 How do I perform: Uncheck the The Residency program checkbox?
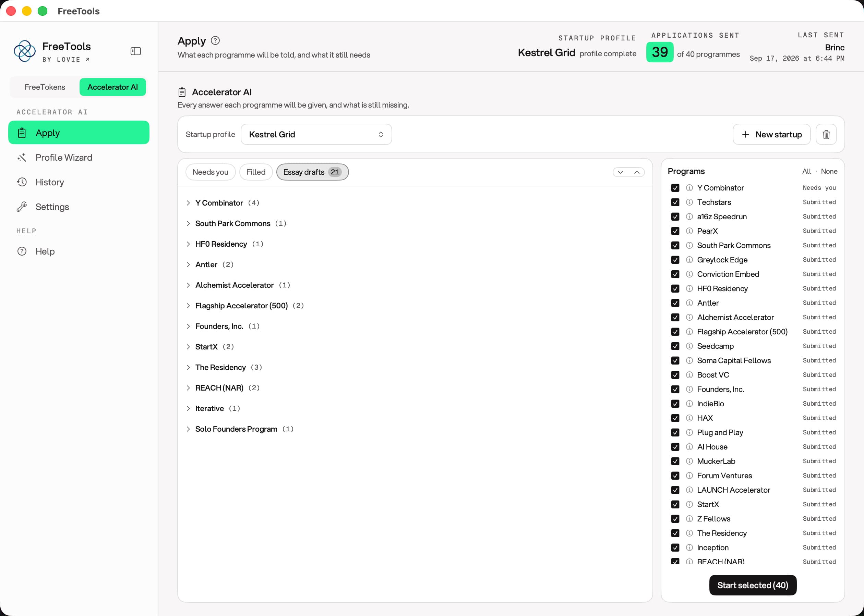[675, 533]
